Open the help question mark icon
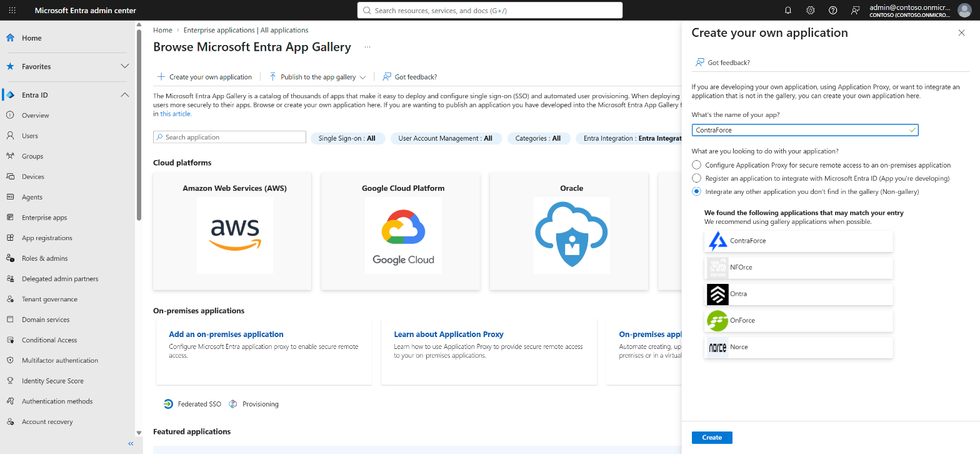The image size is (980, 454). coord(833,10)
